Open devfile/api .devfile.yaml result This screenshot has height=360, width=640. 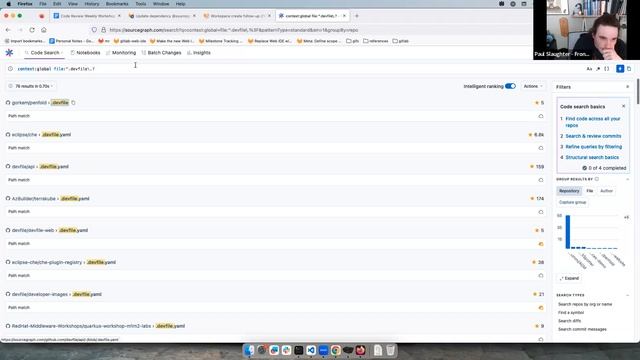[x=40, y=167]
